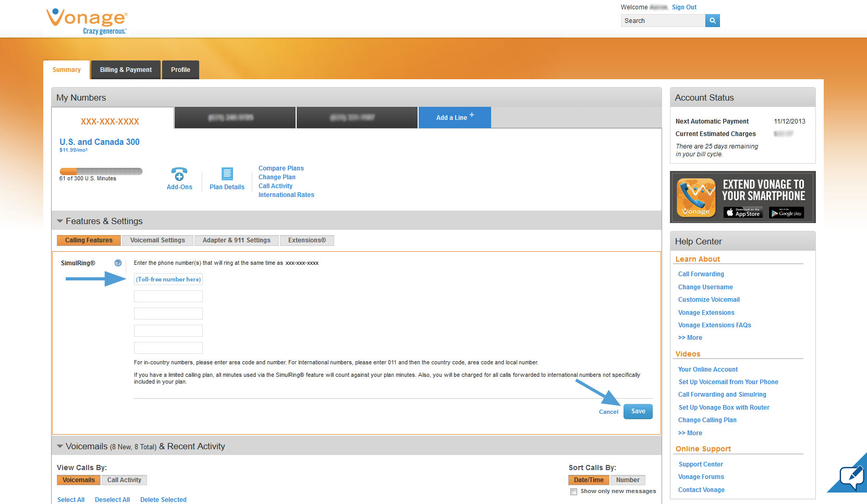Screen dimensions: 867x504
Task: Open Set Up Vonage Box with Router
Action: coord(724,408)
